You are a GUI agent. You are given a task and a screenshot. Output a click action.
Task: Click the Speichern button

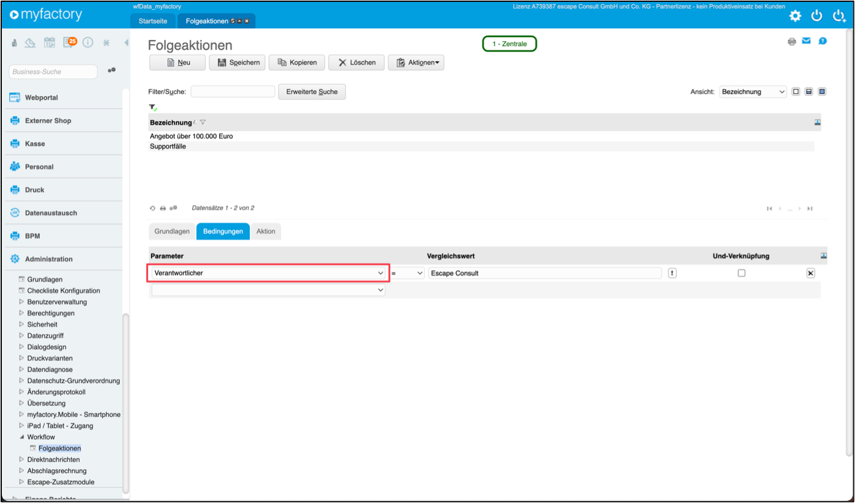coord(237,63)
